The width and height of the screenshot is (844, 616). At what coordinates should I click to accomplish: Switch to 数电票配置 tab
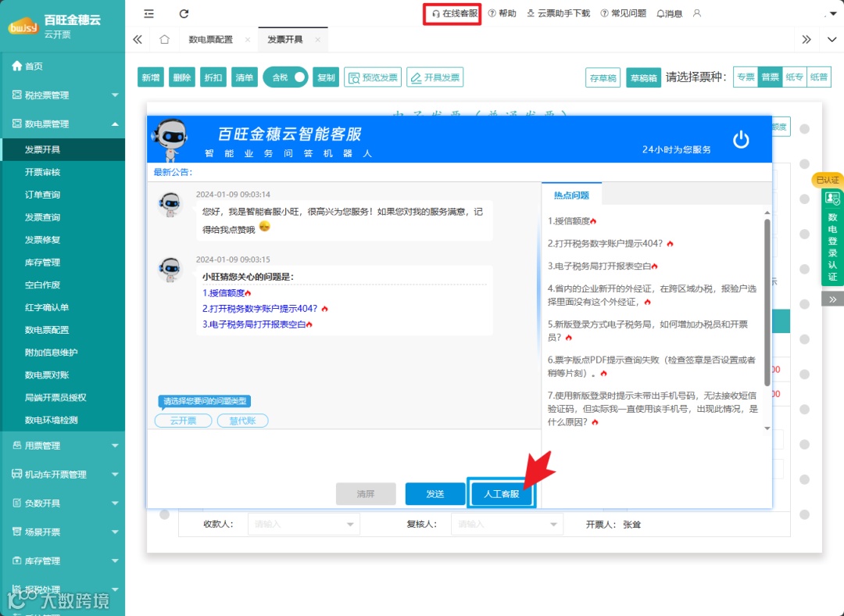pos(210,39)
